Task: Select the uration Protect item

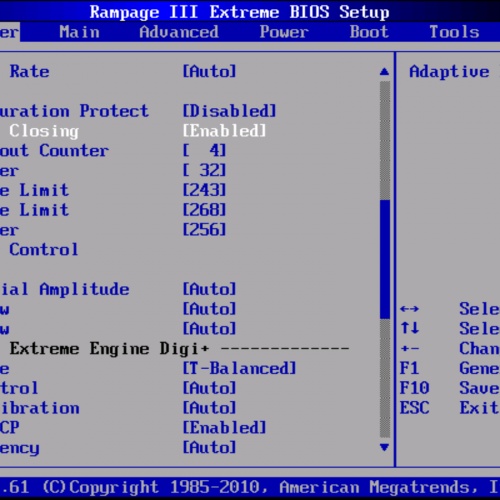Action: tap(74, 111)
